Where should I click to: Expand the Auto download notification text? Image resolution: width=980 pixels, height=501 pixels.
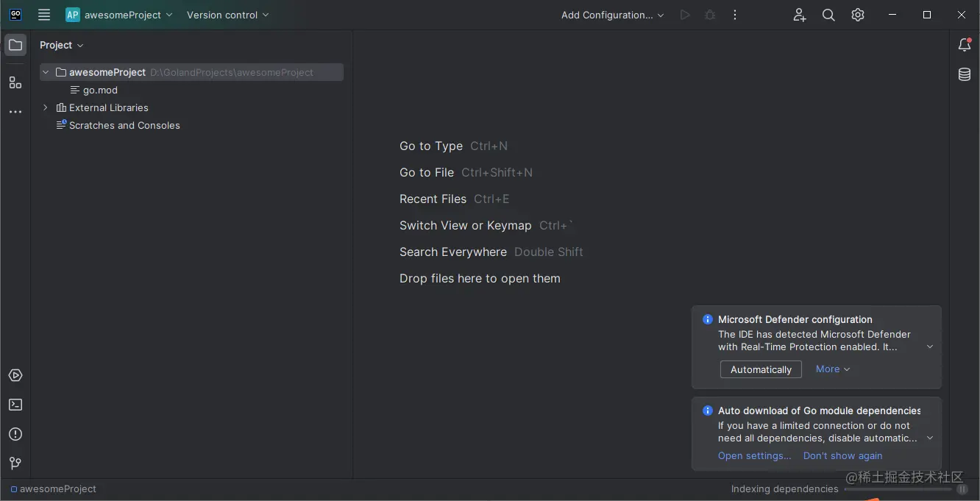click(930, 438)
